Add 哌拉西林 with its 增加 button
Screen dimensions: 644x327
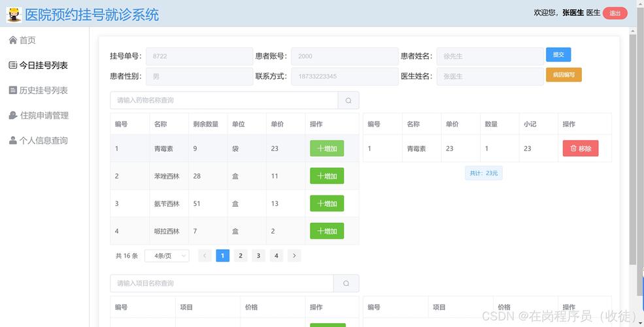(x=327, y=231)
